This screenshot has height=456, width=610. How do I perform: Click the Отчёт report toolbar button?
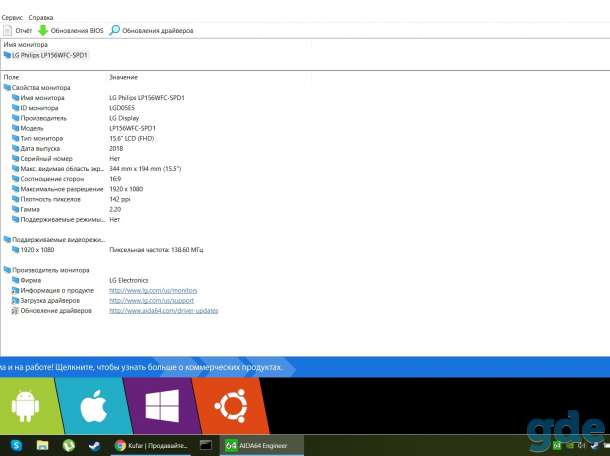click(x=18, y=30)
